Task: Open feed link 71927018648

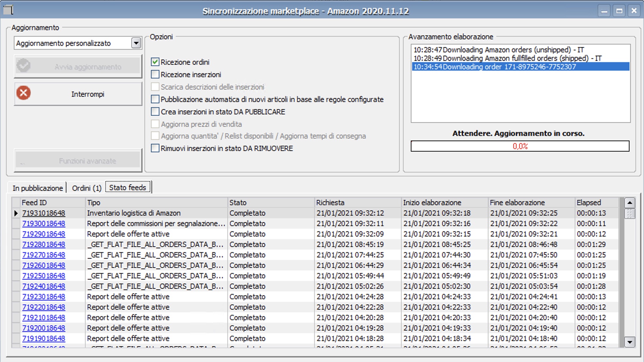Action: [43, 255]
